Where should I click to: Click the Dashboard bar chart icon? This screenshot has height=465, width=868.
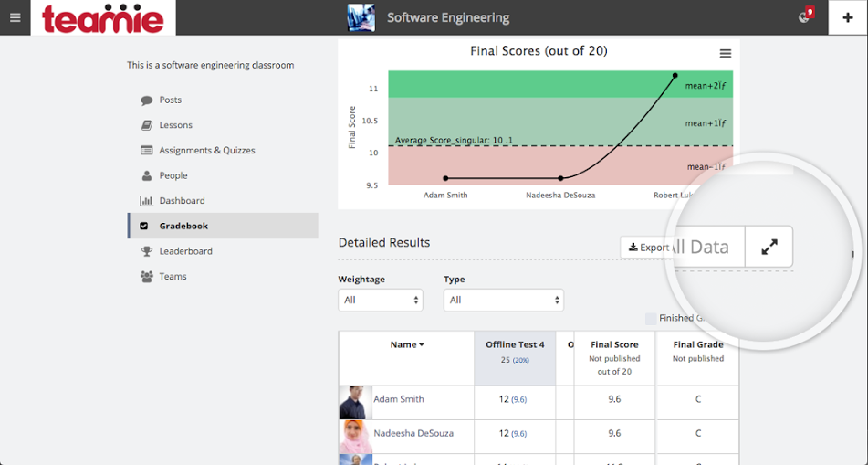(x=147, y=201)
